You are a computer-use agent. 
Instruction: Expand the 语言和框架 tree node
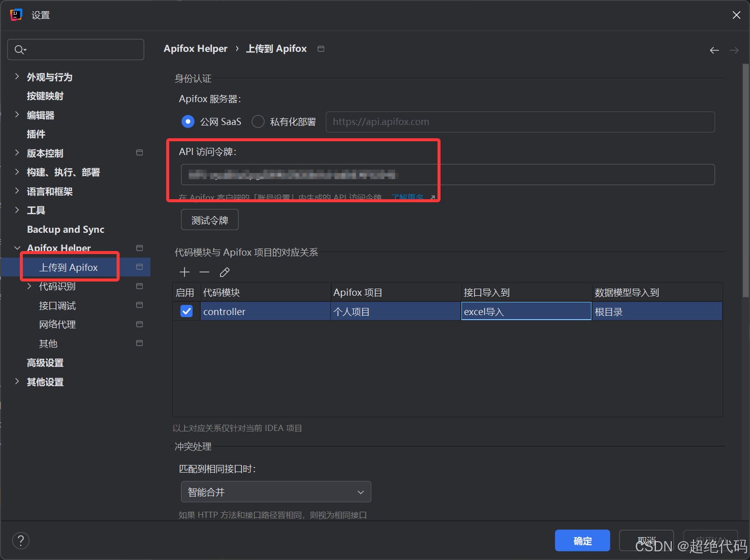[17, 191]
